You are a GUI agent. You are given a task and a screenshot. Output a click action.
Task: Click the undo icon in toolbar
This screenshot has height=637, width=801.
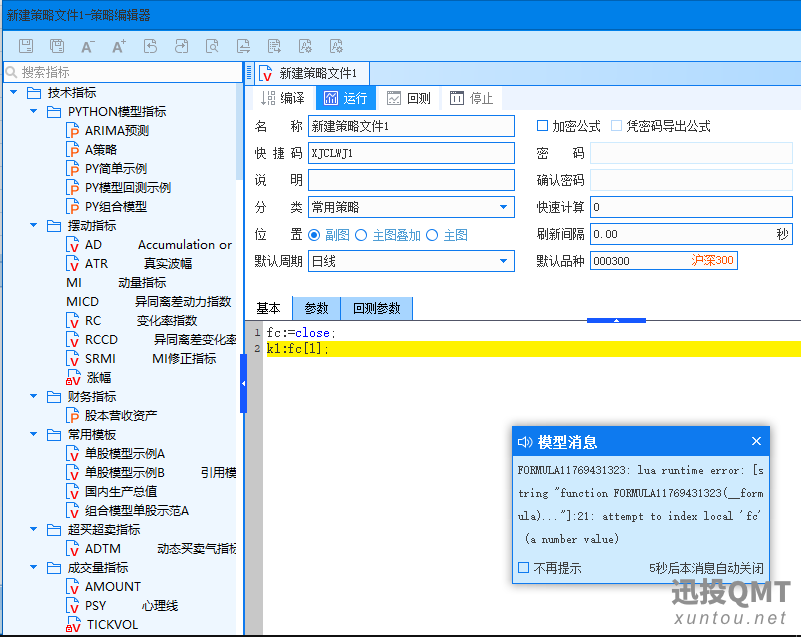[x=150, y=46]
